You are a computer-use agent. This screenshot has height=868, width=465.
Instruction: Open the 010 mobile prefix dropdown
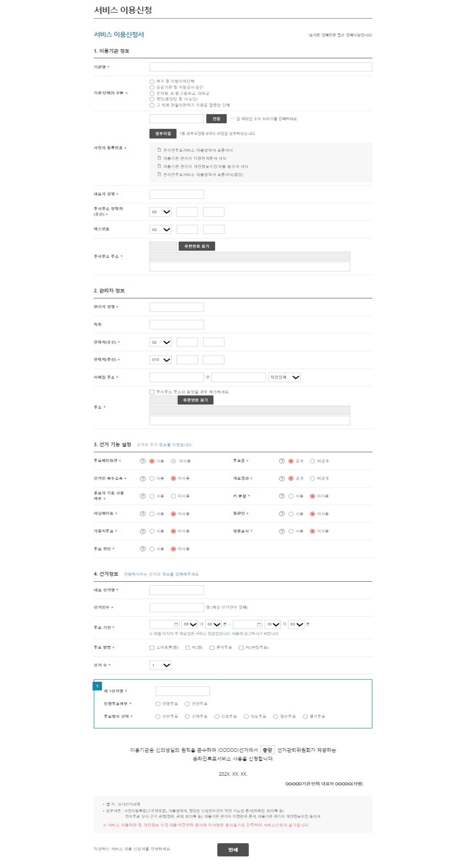click(x=160, y=360)
